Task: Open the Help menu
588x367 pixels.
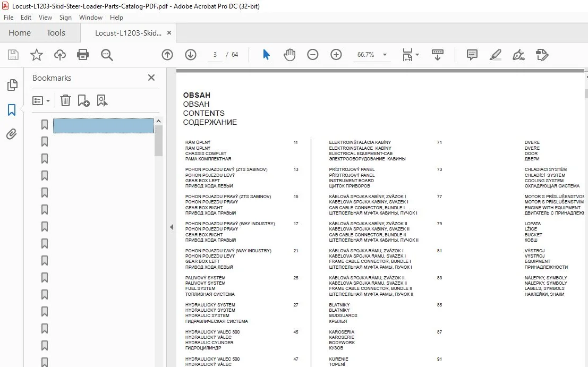Action: [116, 17]
